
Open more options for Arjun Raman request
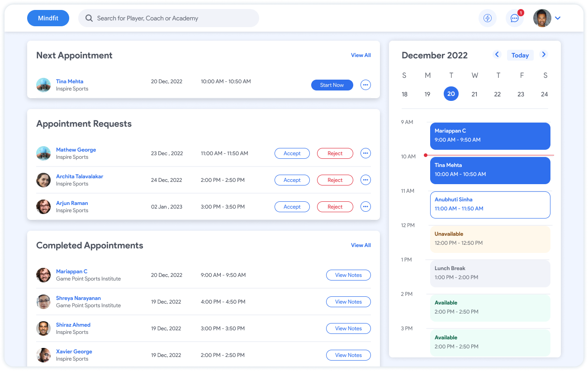(x=365, y=207)
